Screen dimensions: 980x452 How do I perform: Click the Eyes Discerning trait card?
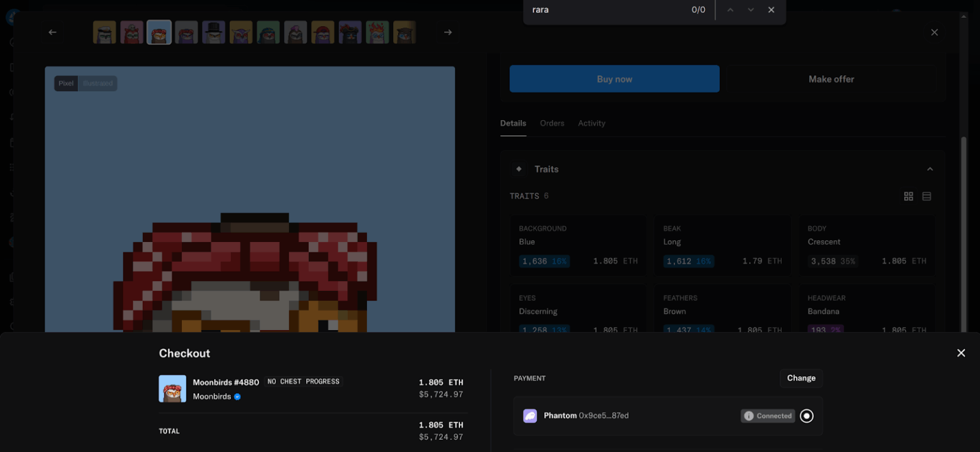[578, 308]
